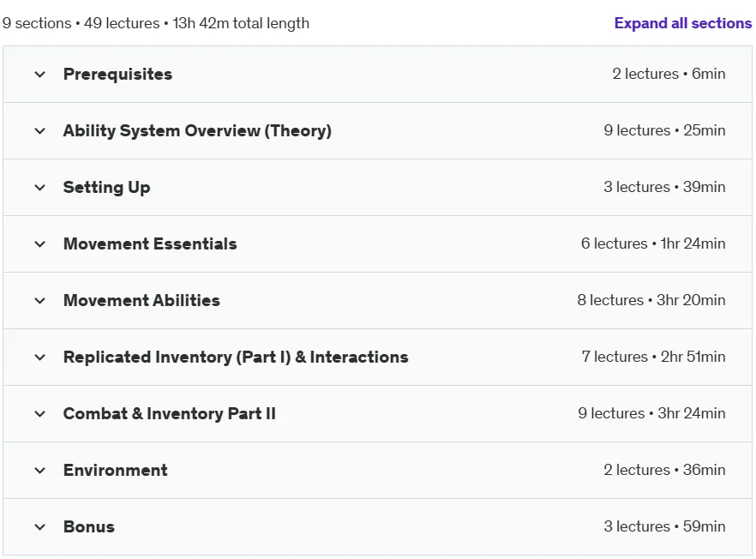Click chevron next to Setting Up
Viewport: 756px width, 559px height.
(x=40, y=187)
